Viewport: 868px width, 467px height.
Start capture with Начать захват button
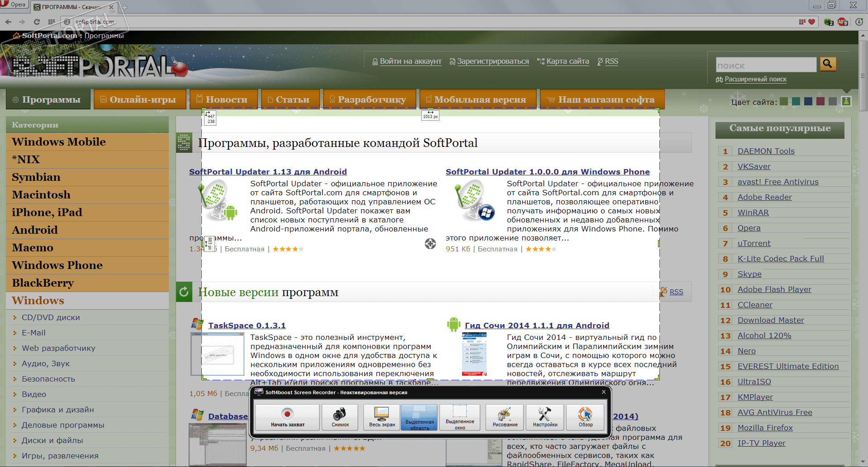[287, 417]
